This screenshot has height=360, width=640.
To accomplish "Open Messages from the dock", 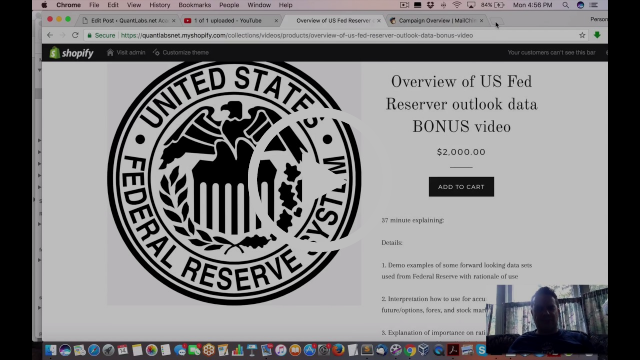I will tap(180, 350).
